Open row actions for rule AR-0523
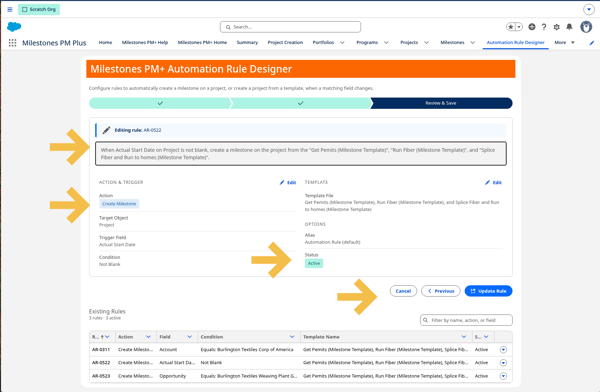This screenshot has height=392, width=600. click(503, 376)
